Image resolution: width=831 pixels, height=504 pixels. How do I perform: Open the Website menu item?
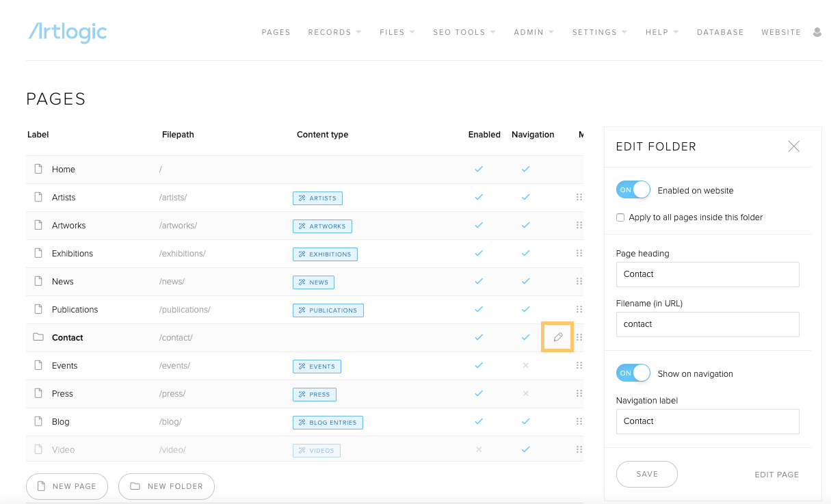click(x=781, y=32)
